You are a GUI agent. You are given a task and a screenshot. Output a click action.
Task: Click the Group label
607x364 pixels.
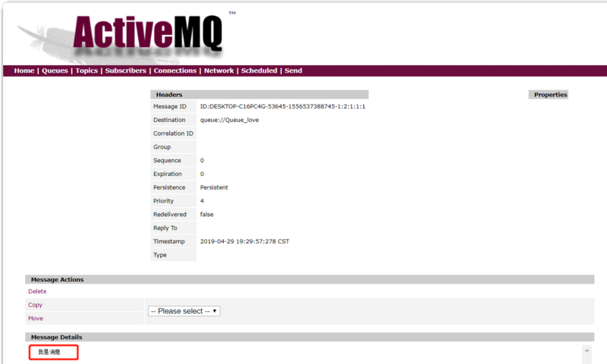click(x=162, y=147)
